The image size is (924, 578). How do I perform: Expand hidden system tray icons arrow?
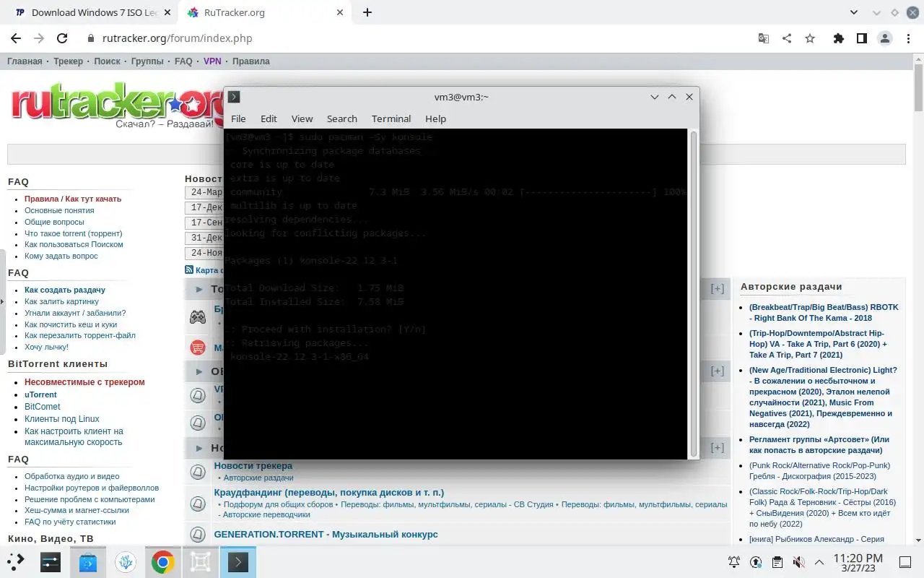click(819, 562)
